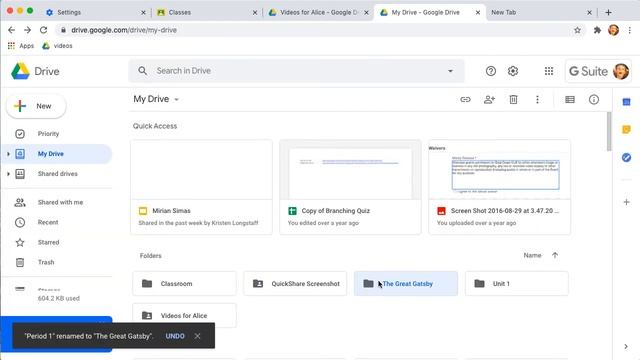
Task: Click the storage used text
Action: [x=59, y=298]
